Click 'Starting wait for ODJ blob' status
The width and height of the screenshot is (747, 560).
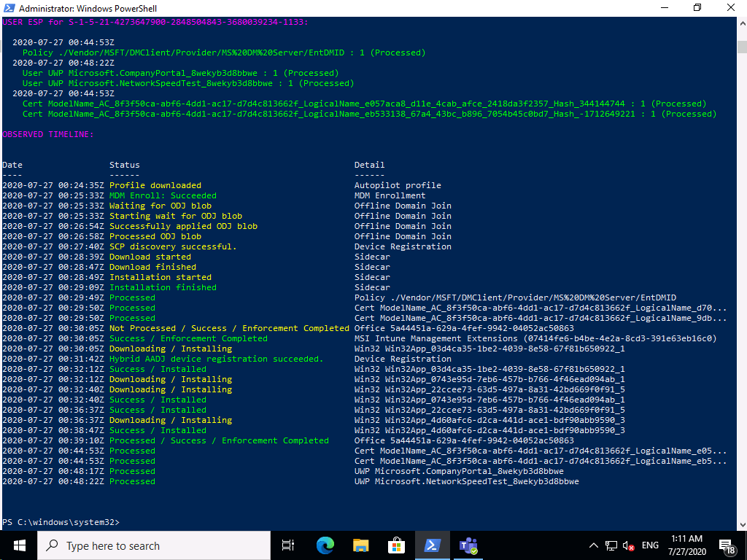(176, 216)
